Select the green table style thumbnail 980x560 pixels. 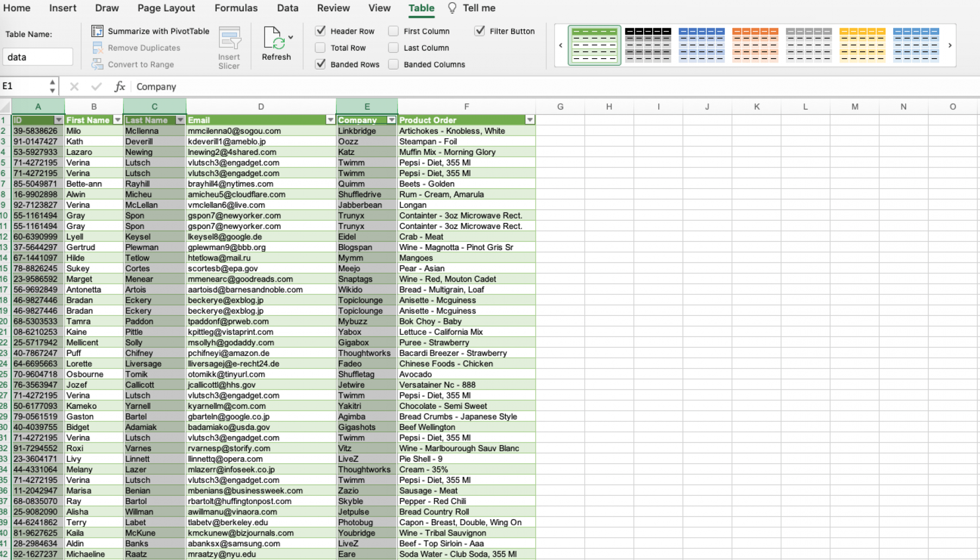594,45
